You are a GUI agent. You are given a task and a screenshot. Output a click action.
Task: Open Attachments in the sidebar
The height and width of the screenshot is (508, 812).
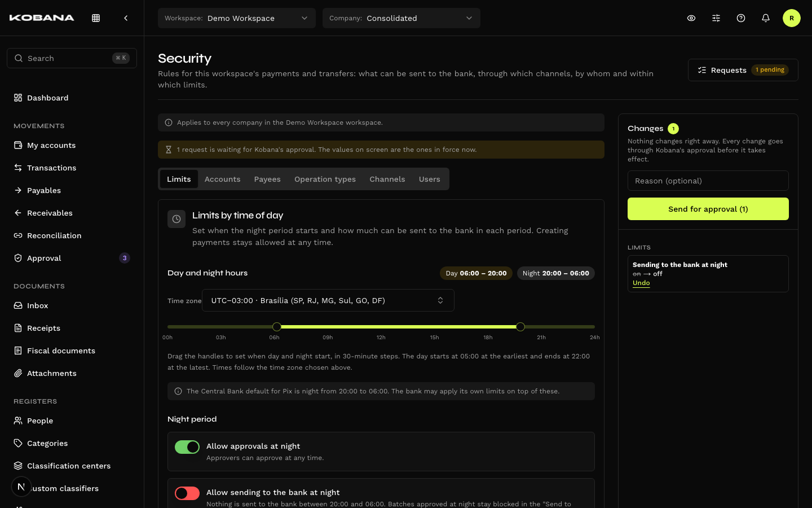[x=72, y=373]
